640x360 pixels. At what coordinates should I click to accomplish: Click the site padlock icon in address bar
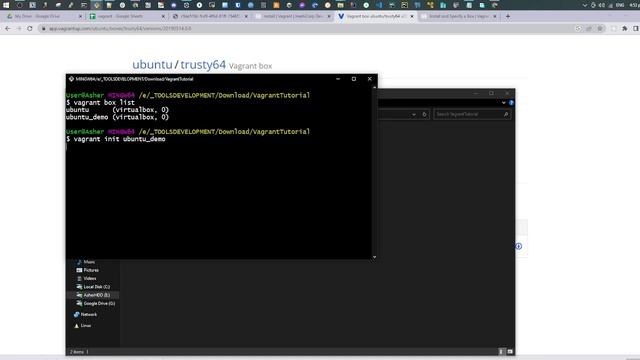pyautogui.click(x=44, y=29)
